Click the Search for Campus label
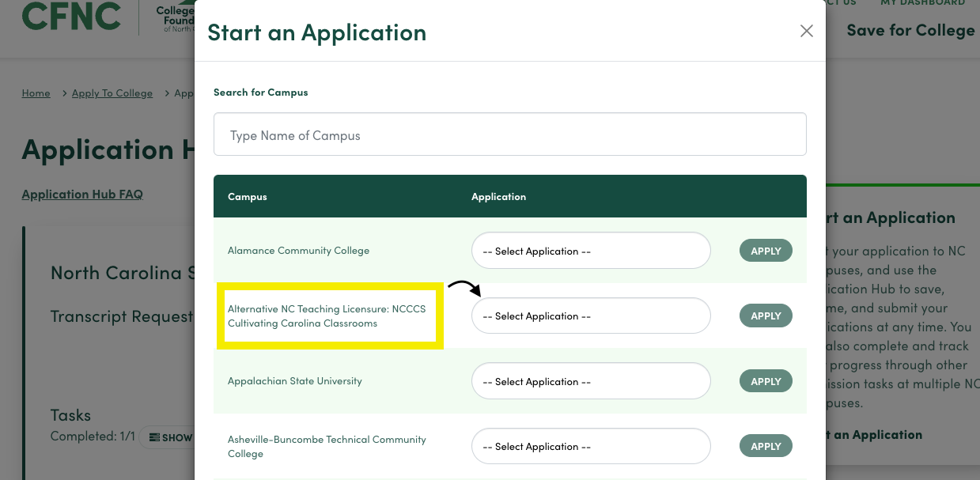Screen dimensions: 980x480 click(x=260, y=92)
